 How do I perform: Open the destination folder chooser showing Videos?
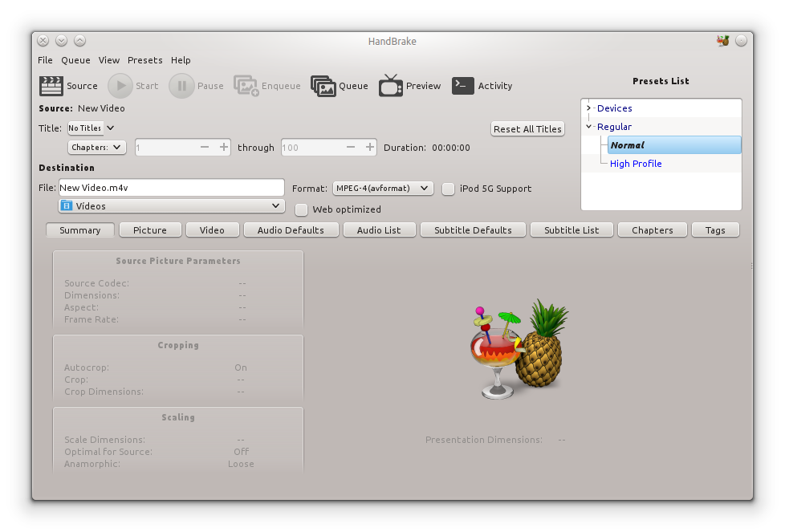[x=171, y=205]
